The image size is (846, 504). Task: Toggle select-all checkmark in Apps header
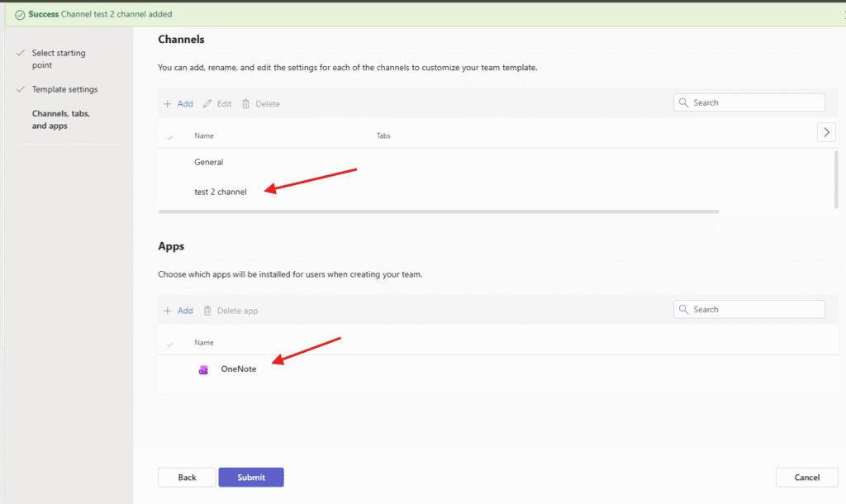170,343
